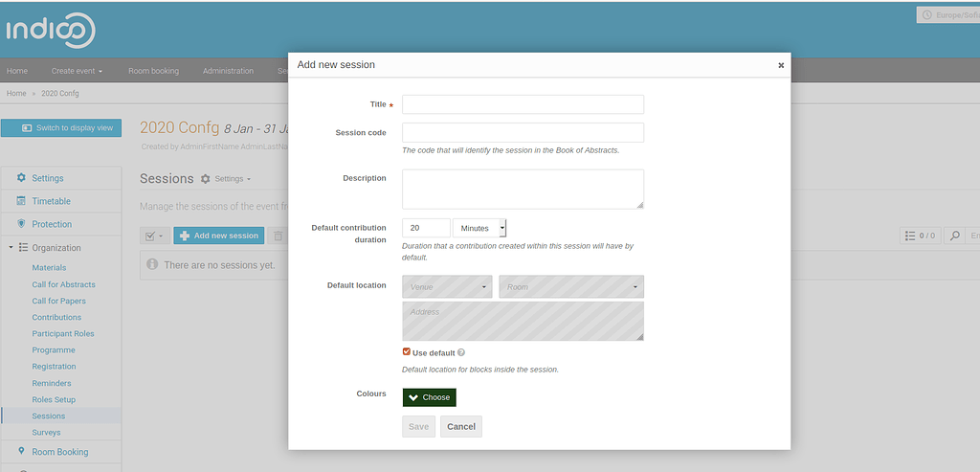980x472 pixels.
Task: Click the info icon in empty sessions notice
Action: pos(152,264)
